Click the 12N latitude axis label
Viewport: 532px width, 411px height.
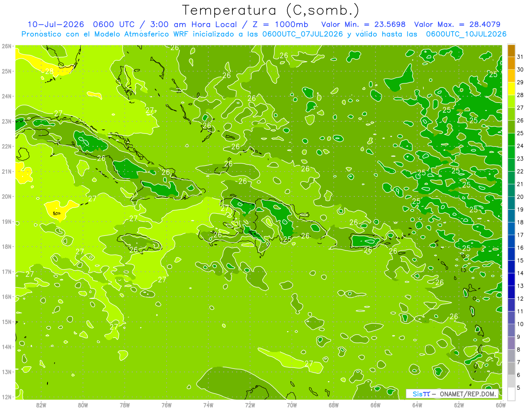coord(6,397)
